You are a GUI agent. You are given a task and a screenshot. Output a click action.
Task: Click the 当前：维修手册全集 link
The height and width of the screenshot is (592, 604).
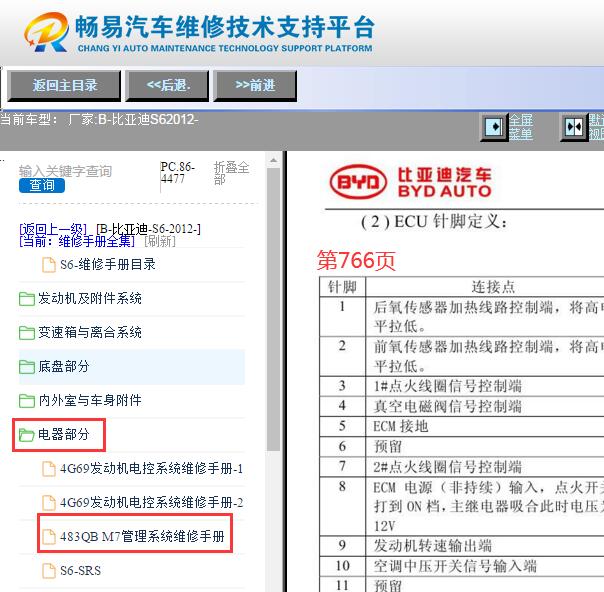click(x=77, y=241)
